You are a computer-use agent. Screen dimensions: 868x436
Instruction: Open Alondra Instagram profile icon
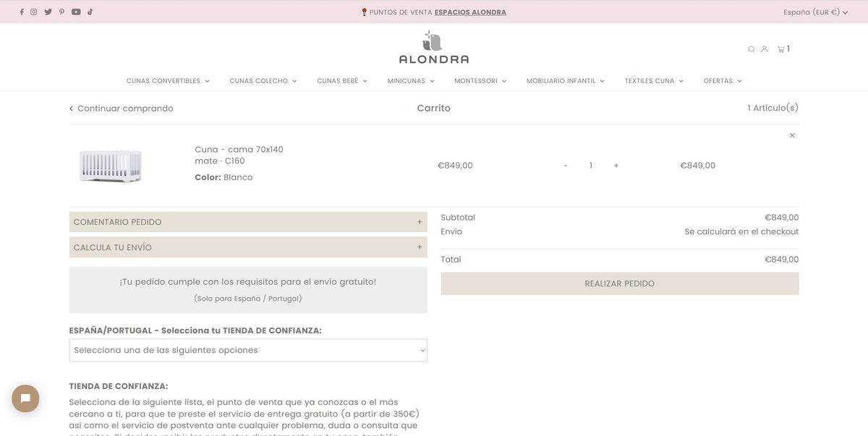(x=33, y=12)
